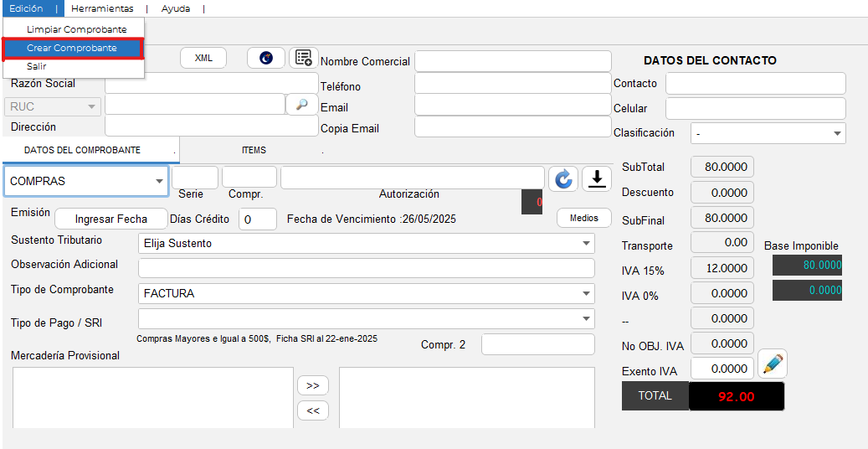Click the download arrow icon
868x449 pixels.
(x=597, y=178)
